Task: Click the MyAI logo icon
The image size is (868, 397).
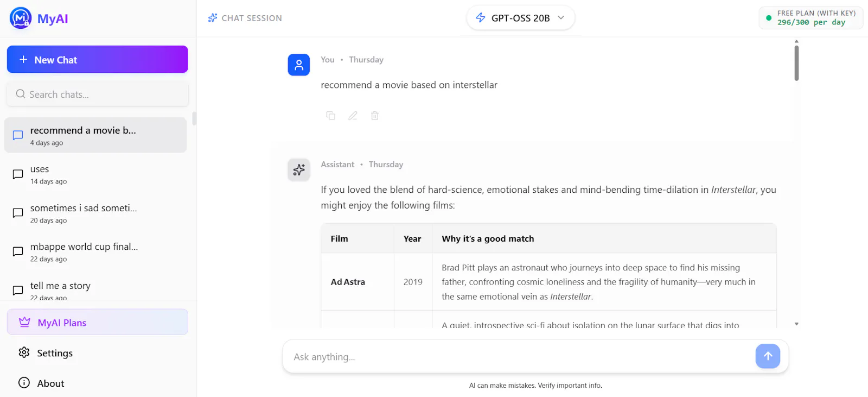Action: [21, 18]
